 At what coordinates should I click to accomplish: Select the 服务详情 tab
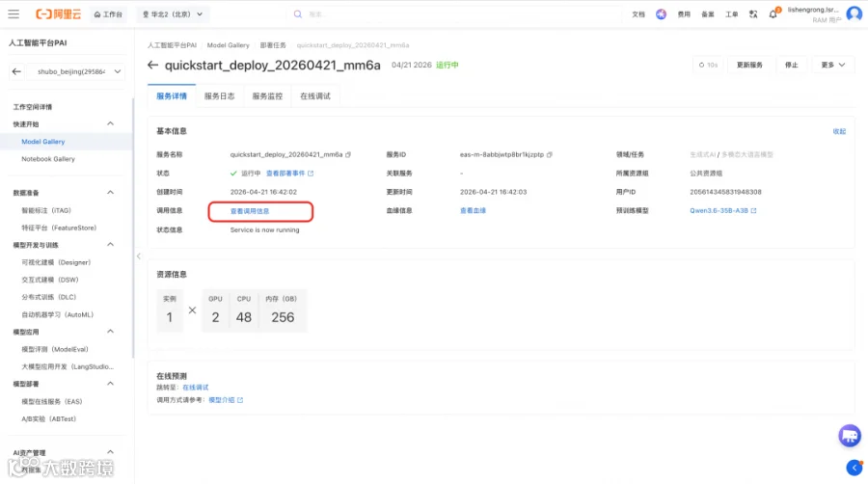172,96
